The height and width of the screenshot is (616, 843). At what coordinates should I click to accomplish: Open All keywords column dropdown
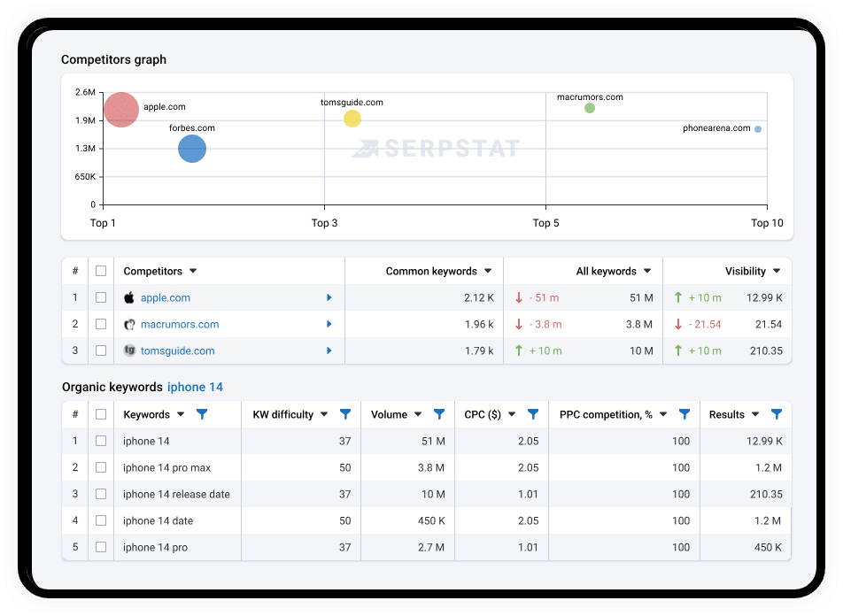(647, 271)
